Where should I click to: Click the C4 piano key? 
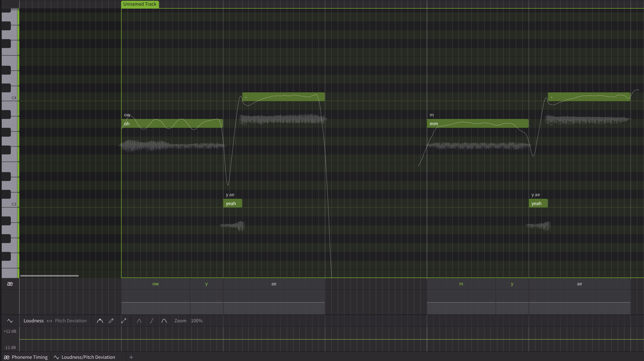click(x=10, y=94)
